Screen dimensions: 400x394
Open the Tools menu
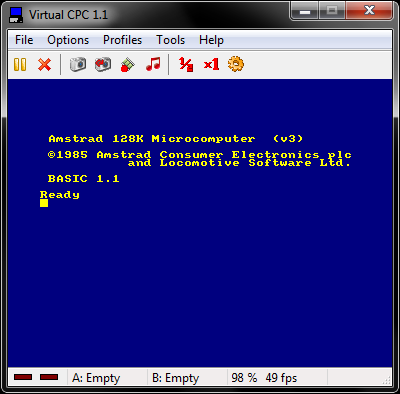(x=170, y=40)
